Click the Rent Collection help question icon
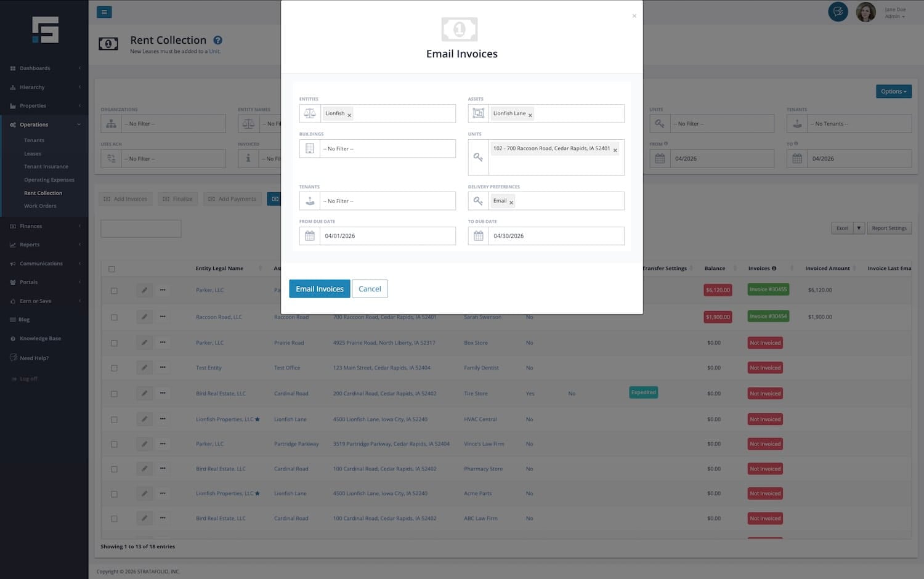Screen dimensions: 924x579 coord(217,40)
